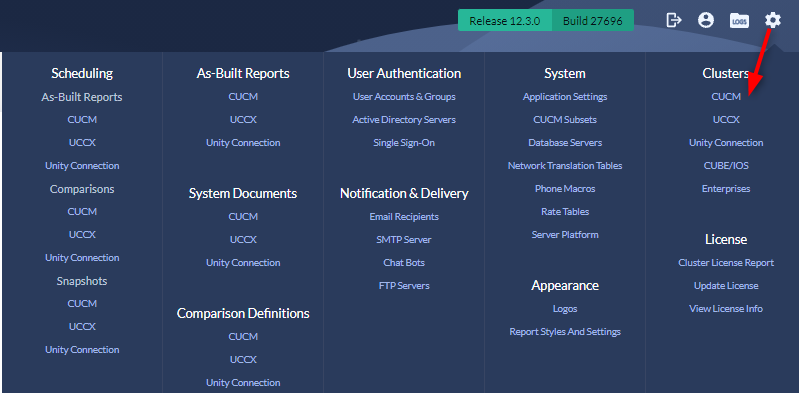Open Logos under Appearance

pos(565,308)
